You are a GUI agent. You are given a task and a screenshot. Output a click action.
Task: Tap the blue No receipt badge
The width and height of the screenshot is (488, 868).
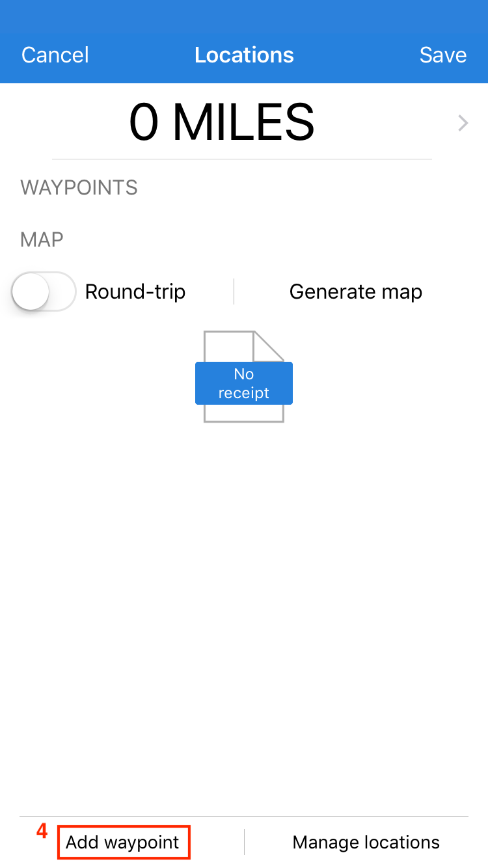coord(243,383)
